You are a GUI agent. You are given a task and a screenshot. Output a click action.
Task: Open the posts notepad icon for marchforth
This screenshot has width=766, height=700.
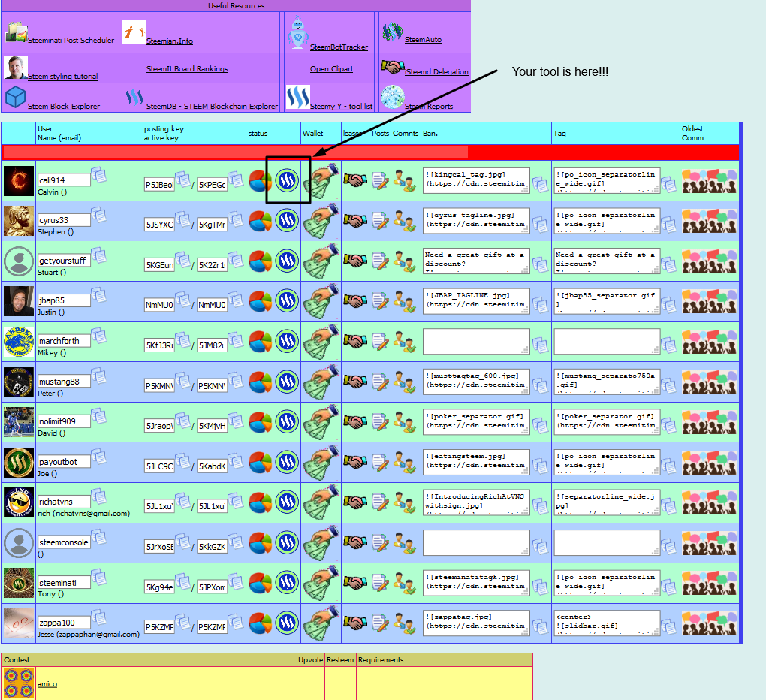380,341
